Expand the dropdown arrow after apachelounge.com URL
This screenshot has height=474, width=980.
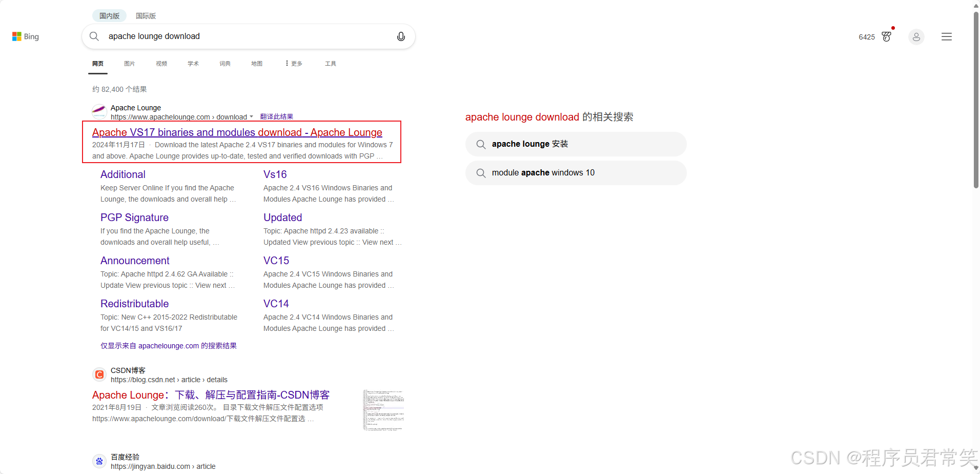(x=251, y=117)
